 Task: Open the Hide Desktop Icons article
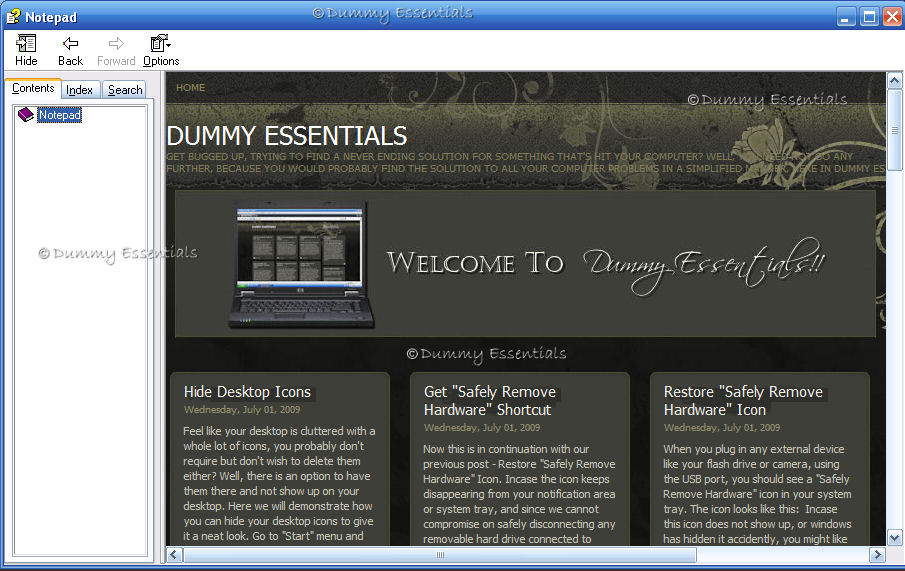(247, 392)
